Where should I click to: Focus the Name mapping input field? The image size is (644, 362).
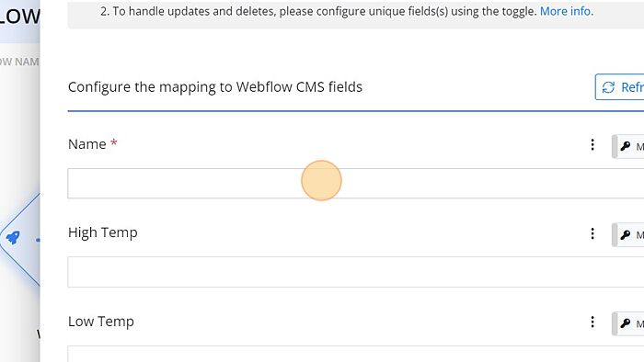tap(356, 183)
